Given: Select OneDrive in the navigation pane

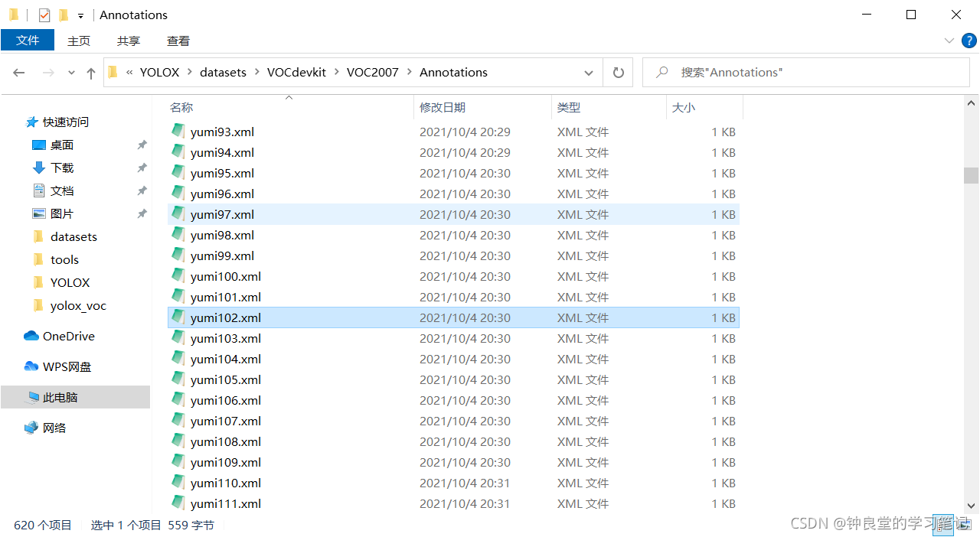Looking at the screenshot, I should (68, 336).
